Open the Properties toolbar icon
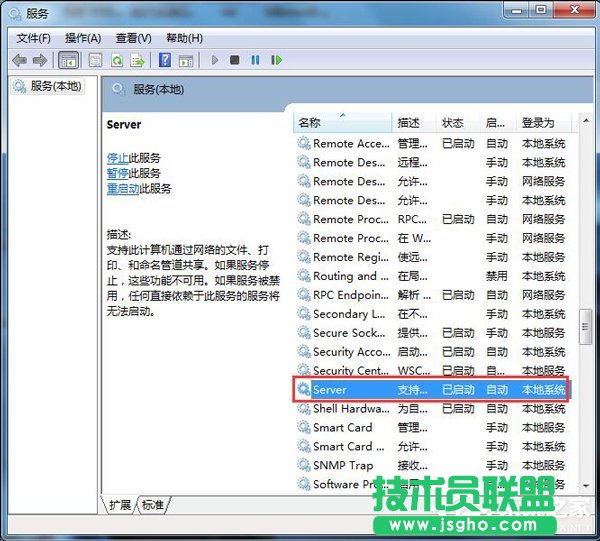The width and height of the screenshot is (600, 541). click(x=95, y=60)
